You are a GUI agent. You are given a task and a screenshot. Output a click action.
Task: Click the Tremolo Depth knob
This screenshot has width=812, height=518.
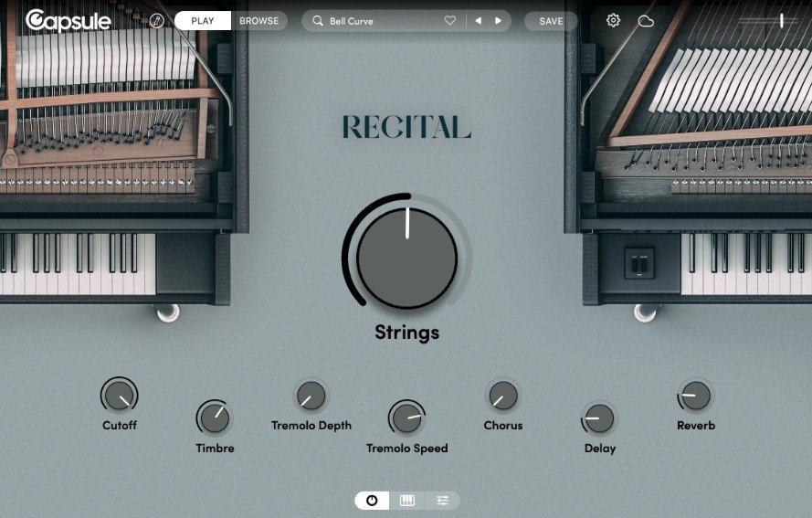point(311,396)
